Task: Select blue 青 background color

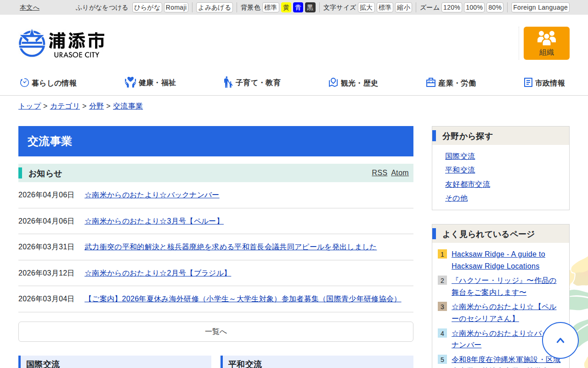Action: (x=298, y=7)
